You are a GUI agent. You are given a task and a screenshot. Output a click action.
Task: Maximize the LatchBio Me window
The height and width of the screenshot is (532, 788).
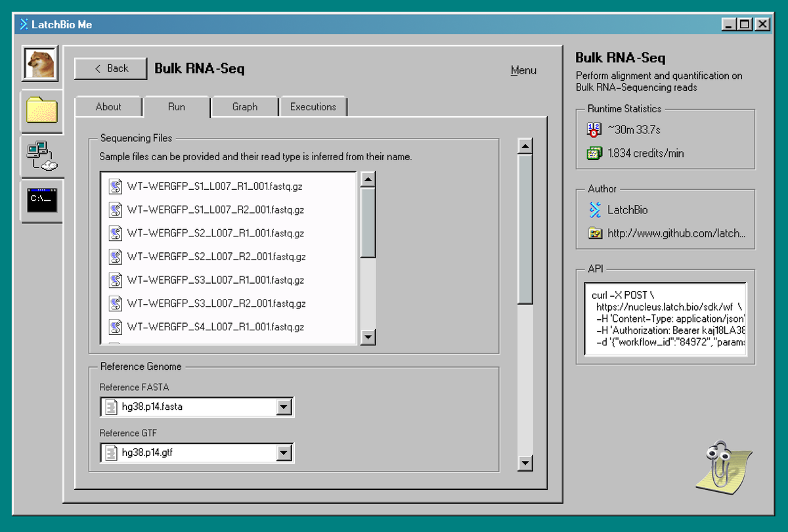click(x=745, y=24)
